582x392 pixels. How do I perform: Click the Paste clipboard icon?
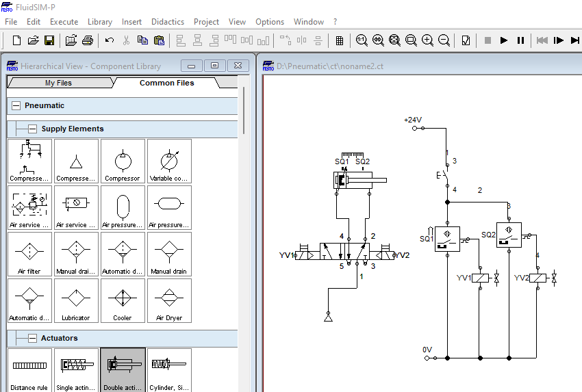coord(159,40)
